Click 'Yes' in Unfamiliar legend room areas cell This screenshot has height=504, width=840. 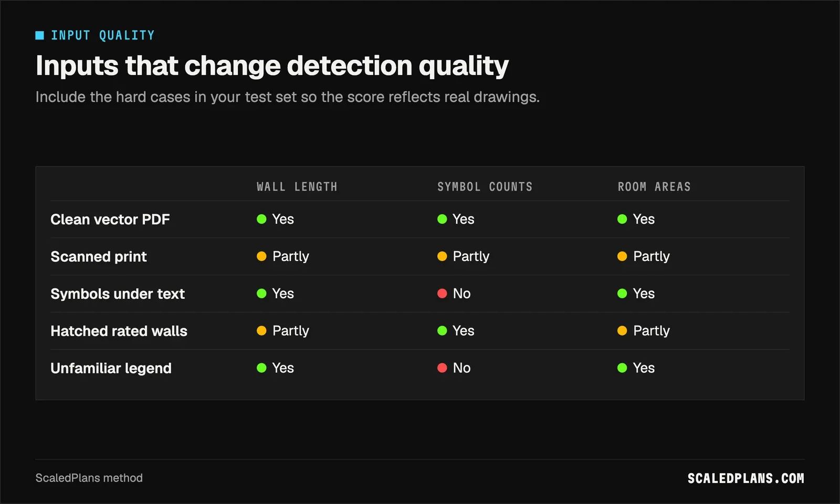[x=644, y=368]
